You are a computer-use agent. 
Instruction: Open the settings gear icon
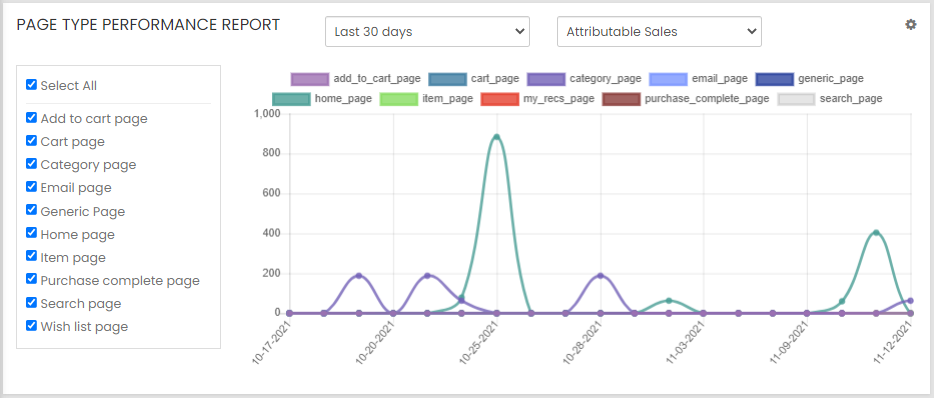point(911,24)
